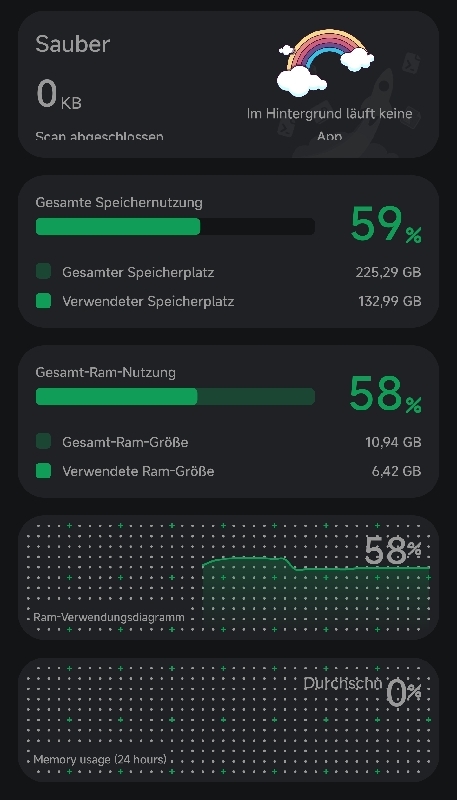457x800 pixels.
Task: Tap the Scan abgeschlossen status text
Action: [99, 136]
